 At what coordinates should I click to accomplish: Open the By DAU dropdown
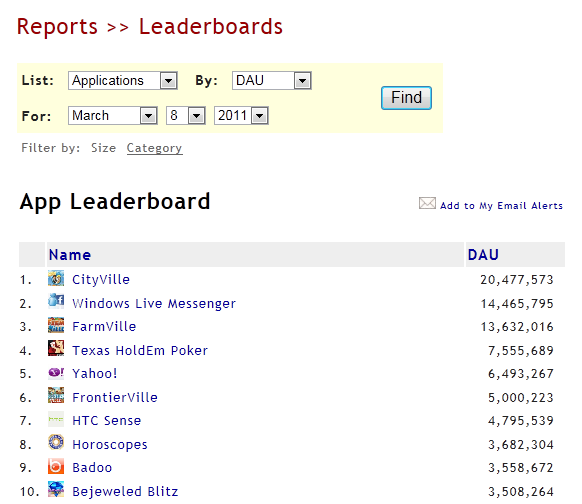point(272,81)
